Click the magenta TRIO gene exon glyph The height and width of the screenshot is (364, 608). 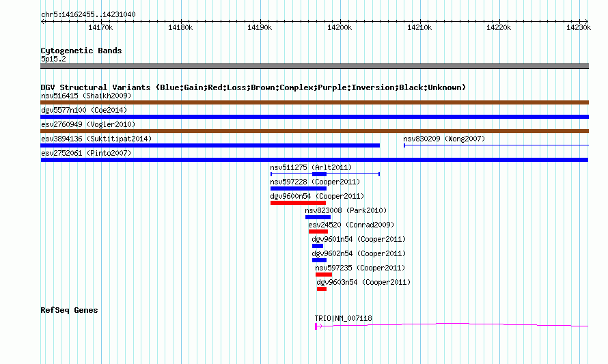pyautogui.click(x=316, y=326)
